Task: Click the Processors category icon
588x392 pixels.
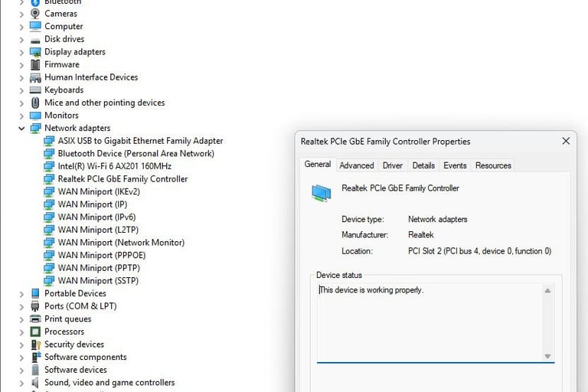Action: tap(35, 332)
